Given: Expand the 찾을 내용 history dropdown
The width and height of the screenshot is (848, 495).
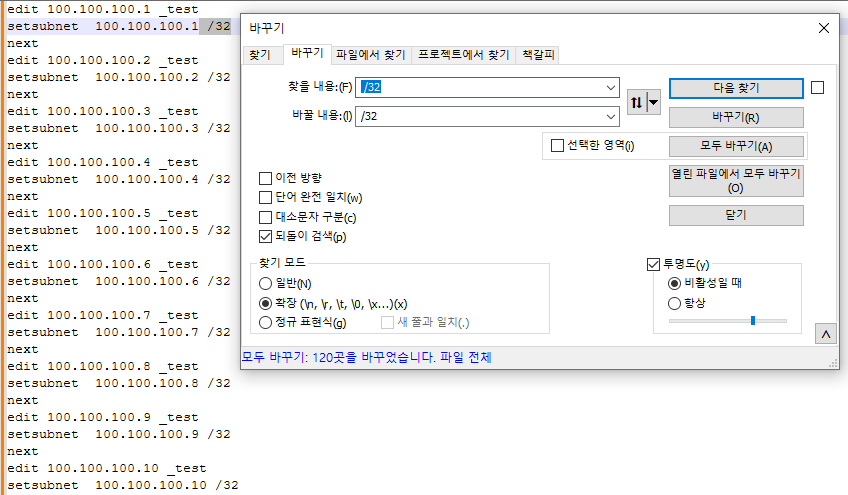Looking at the screenshot, I should pos(611,87).
